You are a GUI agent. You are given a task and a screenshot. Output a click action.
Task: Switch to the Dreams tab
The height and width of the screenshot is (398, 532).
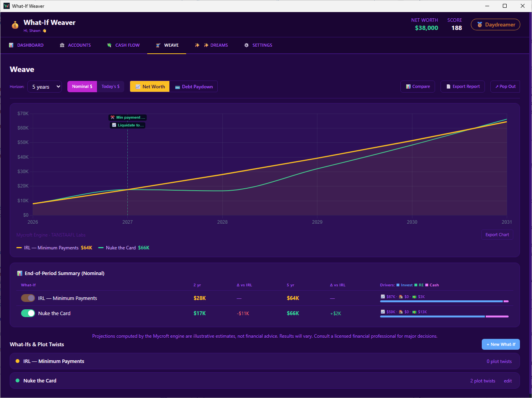tap(211, 45)
